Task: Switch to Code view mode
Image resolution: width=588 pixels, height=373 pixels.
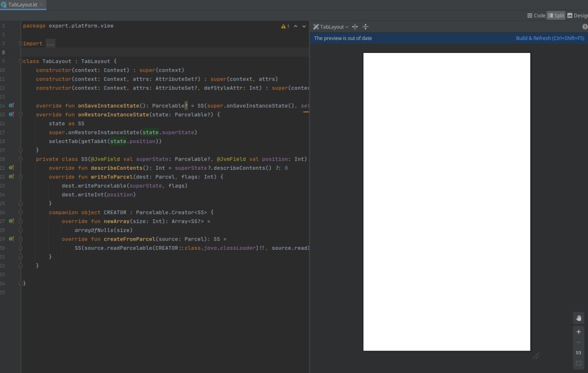Action: [x=536, y=15]
